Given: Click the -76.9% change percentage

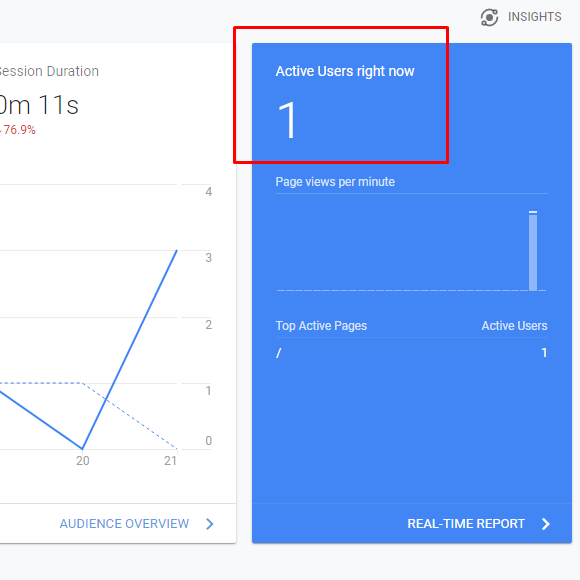Looking at the screenshot, I should 18,130.
